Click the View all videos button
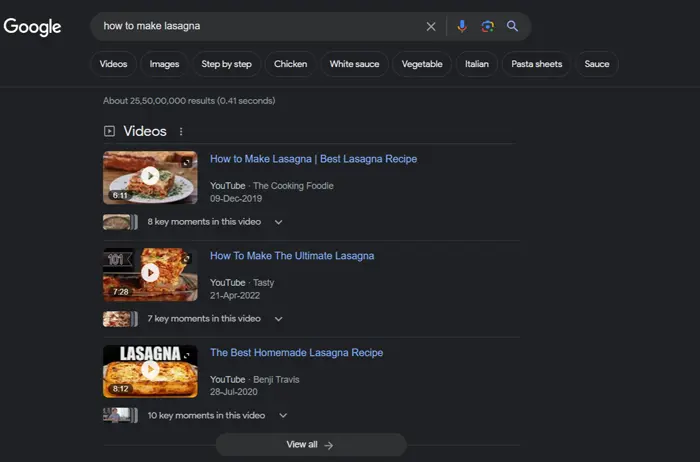The height and width of the screenshot is (462, 700). point(310,445)
